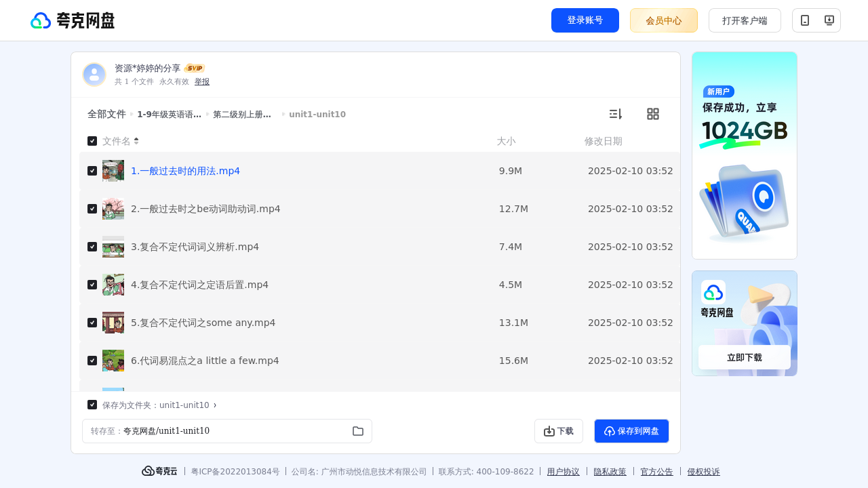Click 保存到网盘 button

(631, 431)
